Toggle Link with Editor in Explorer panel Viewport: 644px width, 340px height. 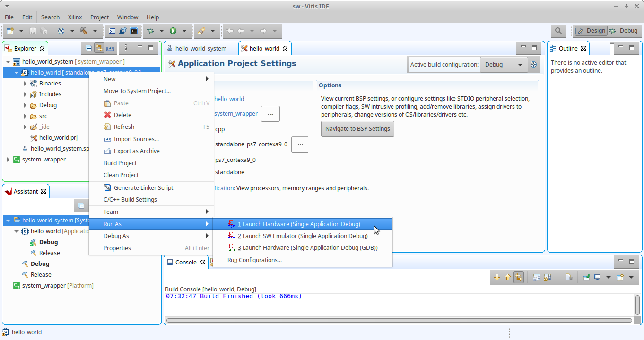tap(99, 48)
